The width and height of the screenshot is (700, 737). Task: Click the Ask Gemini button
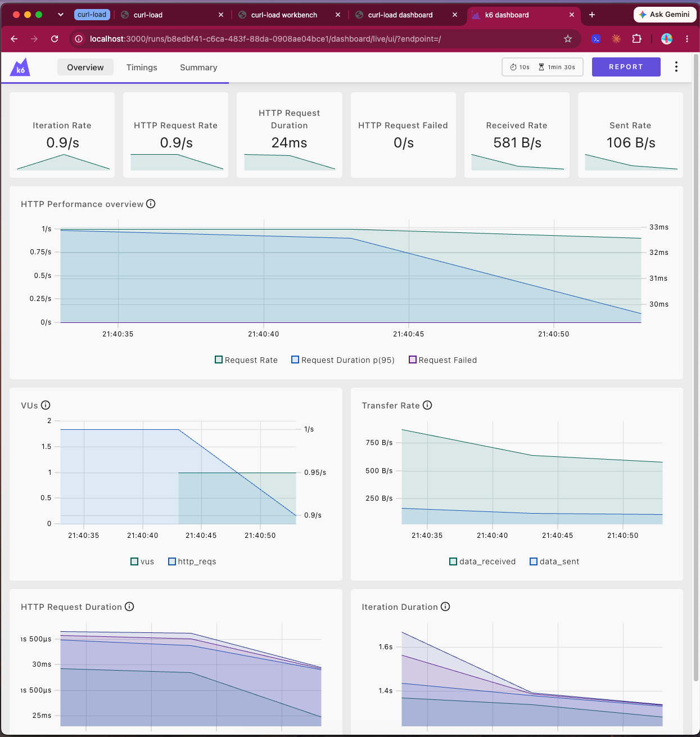coord(665,15)
